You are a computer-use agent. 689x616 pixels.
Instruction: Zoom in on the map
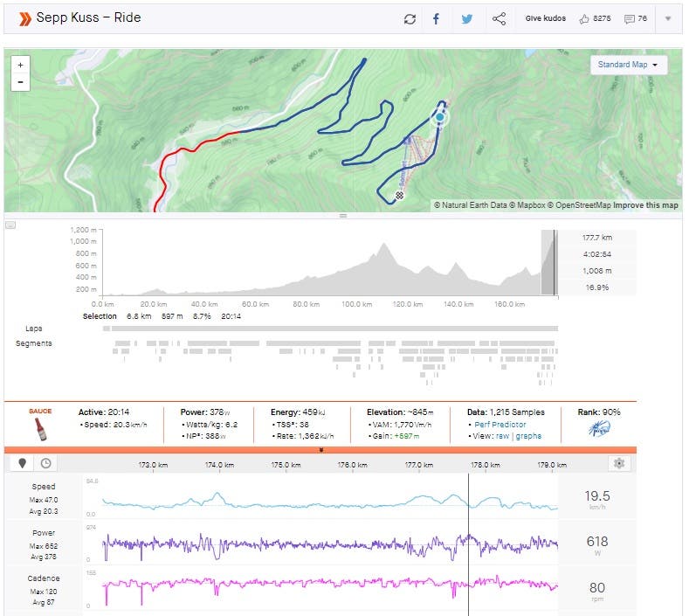click(21, 65)
